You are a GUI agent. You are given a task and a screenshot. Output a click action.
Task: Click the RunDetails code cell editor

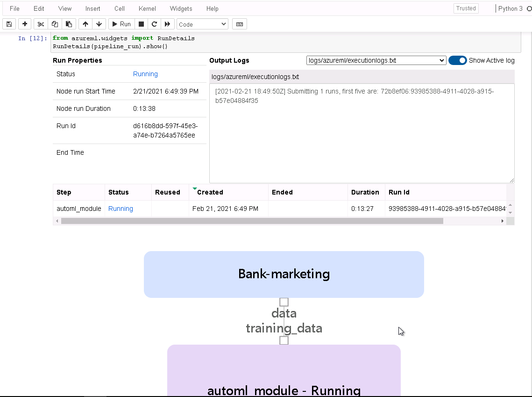pyautogui.click(x=286, y=42)
